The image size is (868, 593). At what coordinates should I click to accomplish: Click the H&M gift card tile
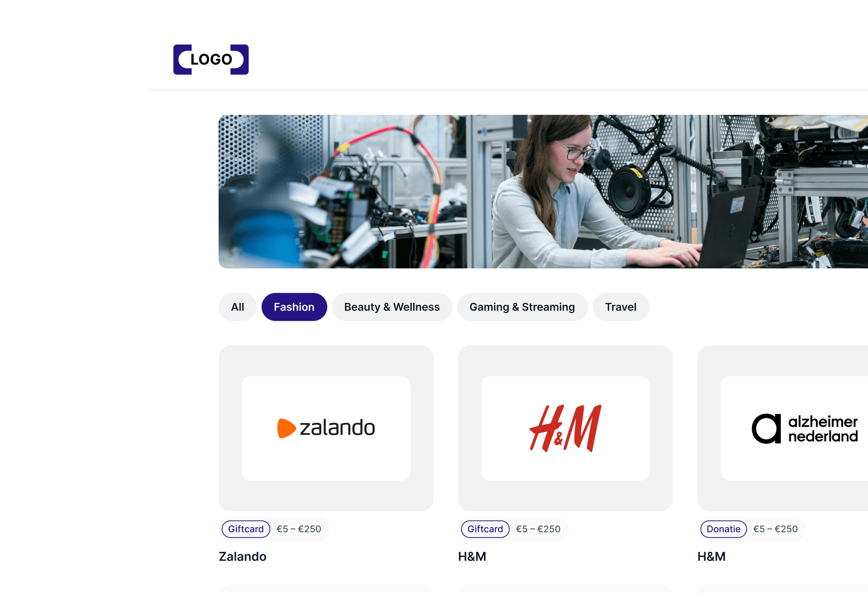point(565,428)
